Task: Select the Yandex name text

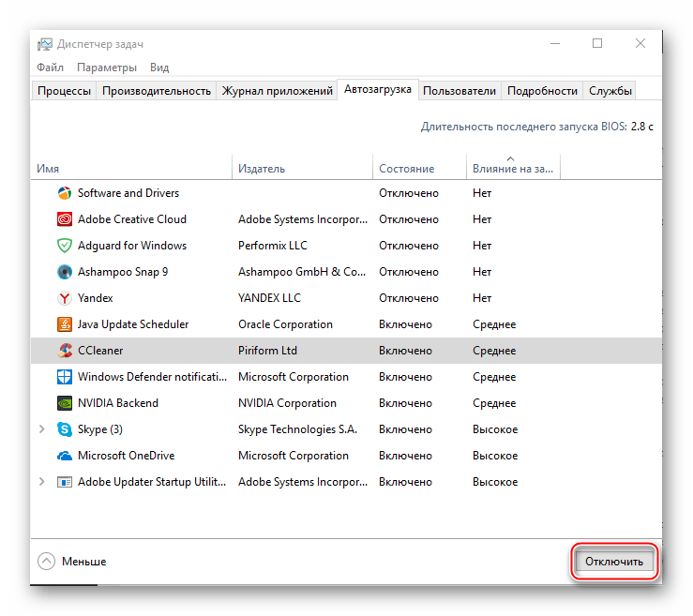Action: (x=95, y=298)
